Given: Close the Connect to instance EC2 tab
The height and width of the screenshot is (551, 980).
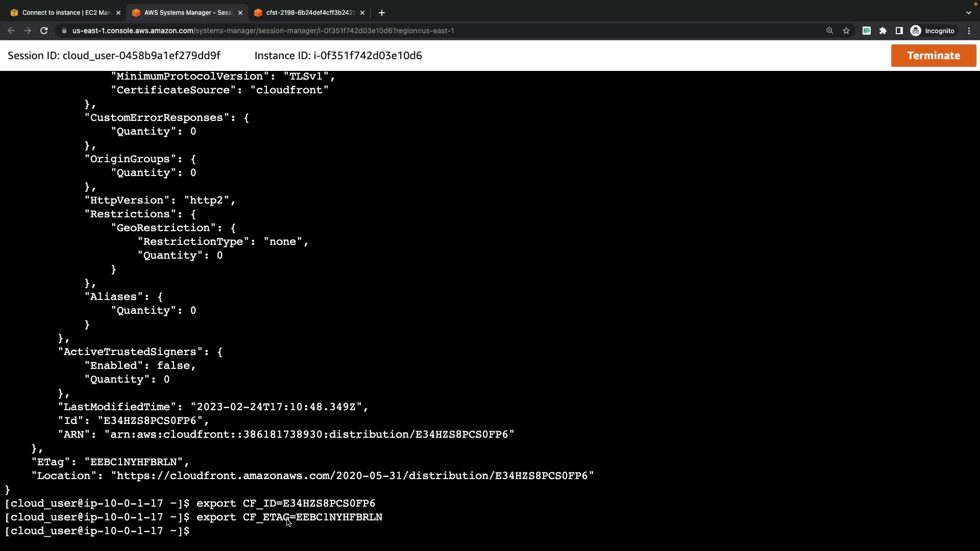Looking at the screenshot, I should tap(118, 13).
